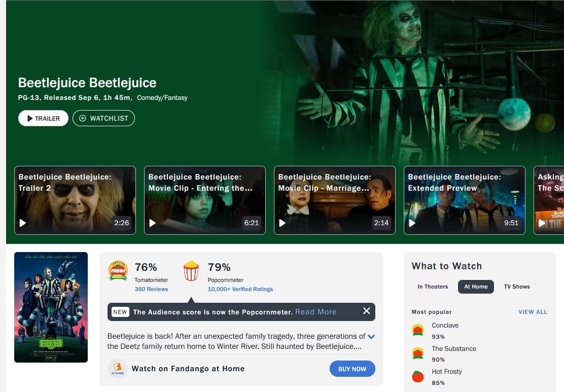The image size is (564, 392).
Task: Click the NEW badge in notice banner
Action: [x=120, y=312]
